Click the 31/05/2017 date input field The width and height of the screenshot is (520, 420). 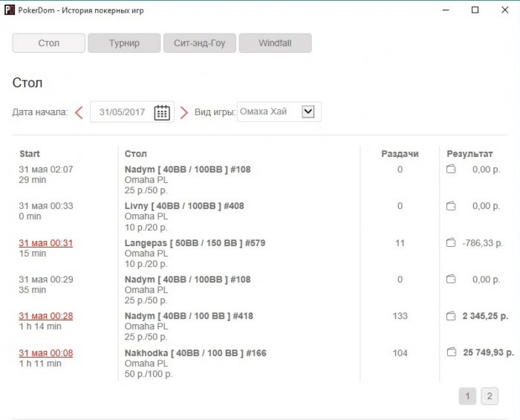[132, 112]
